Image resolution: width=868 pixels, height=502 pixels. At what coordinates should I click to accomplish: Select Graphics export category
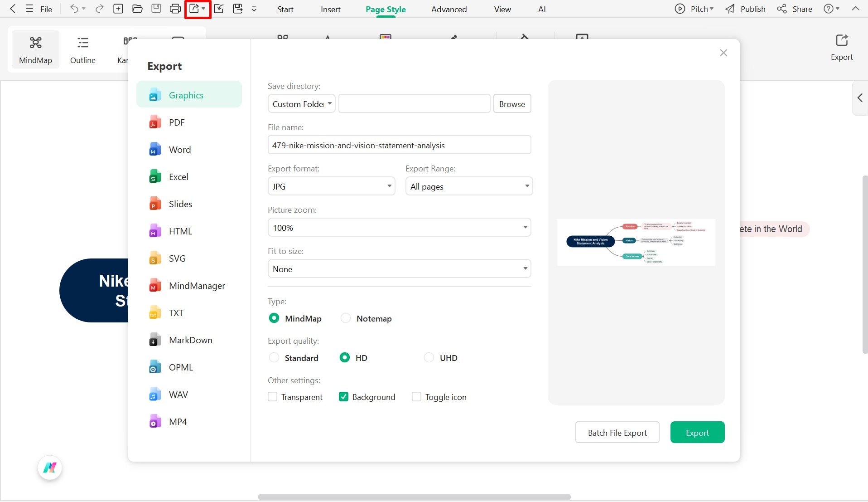[189, 95]
